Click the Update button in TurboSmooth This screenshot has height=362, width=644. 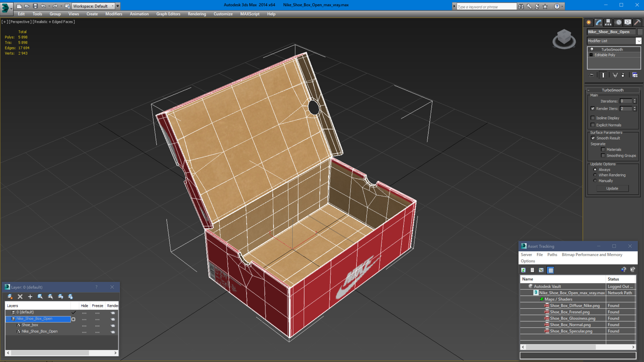612,188
